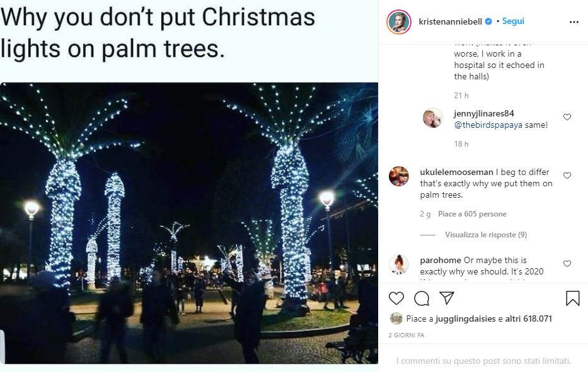
Task: Open the @thebirdspapaya mention link
Action: pyautogui.click(x=488, y=125)
